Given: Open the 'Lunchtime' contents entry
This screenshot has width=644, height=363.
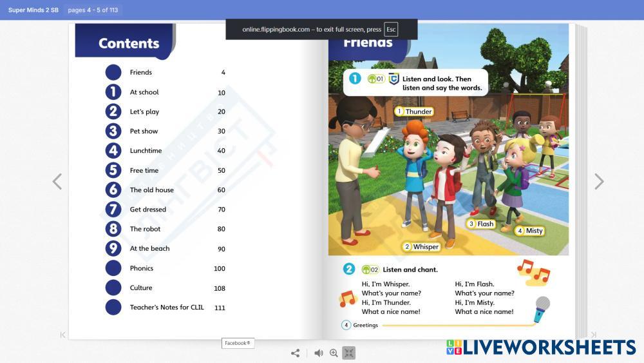Looking at the screenshot, I should point(146,150).
